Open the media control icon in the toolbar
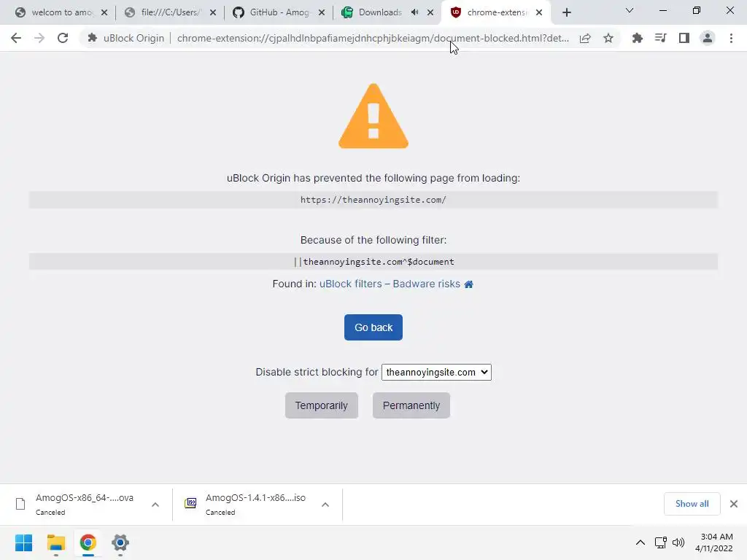747x560 pixels. click(x=660, y=38)
